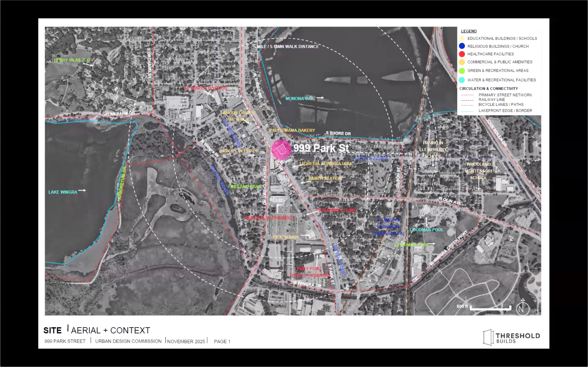Click the Threshold Builds logo icon
This screenshot has height=367, width=588.
[488, 337]
